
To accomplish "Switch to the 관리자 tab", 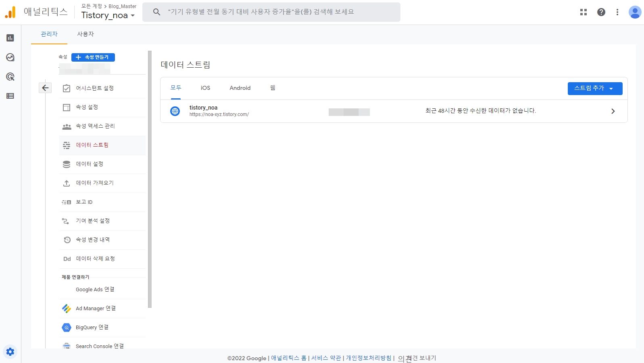I will (49, 34).
